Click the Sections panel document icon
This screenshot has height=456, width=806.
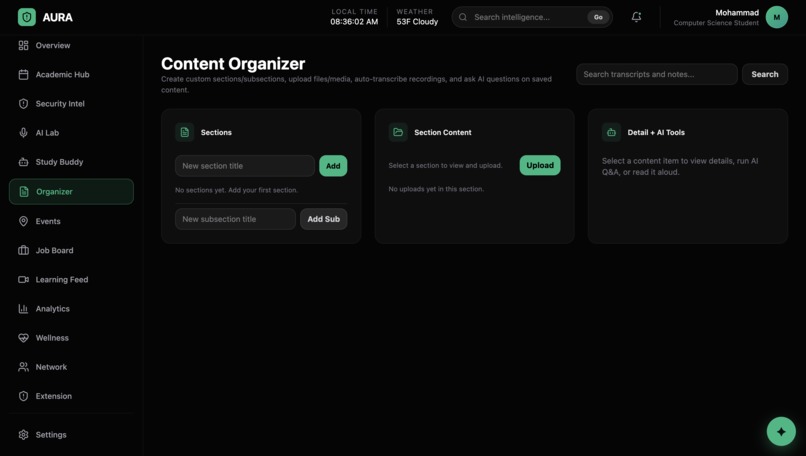pos(185,132)
